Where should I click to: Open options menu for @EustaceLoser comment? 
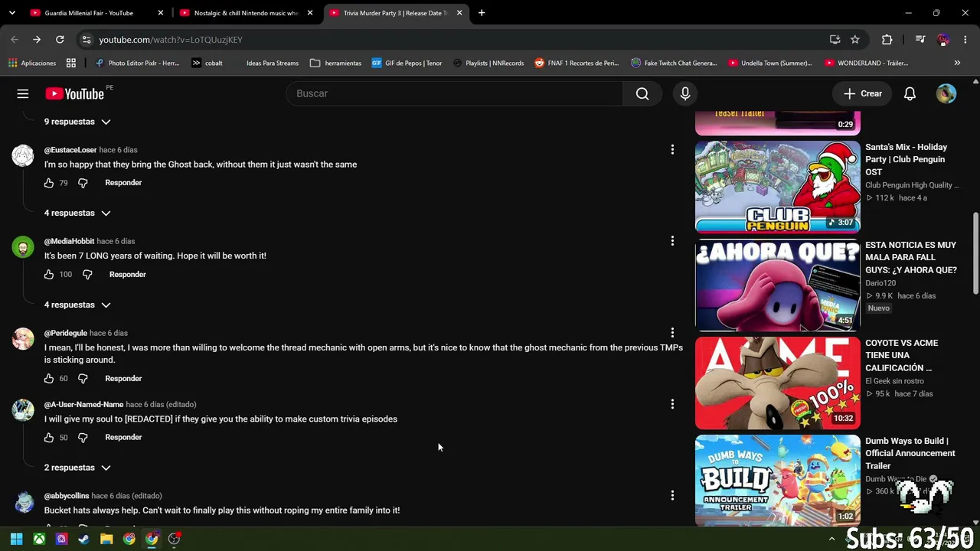672,150
